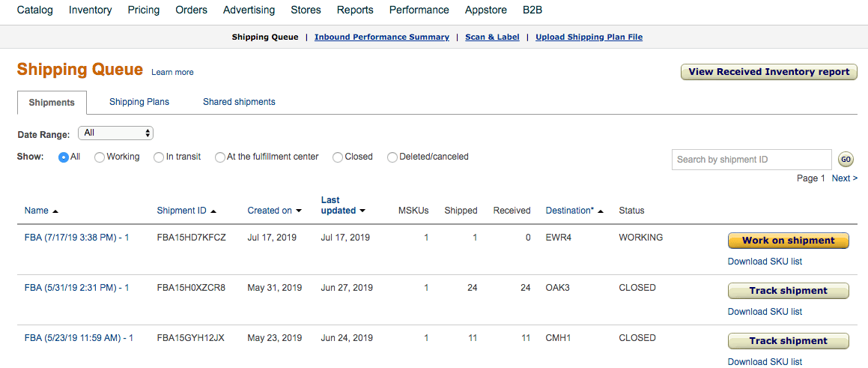Screen dimensions: 868x368
Task: Click the Status column header
Action: (x=631, y=211)
